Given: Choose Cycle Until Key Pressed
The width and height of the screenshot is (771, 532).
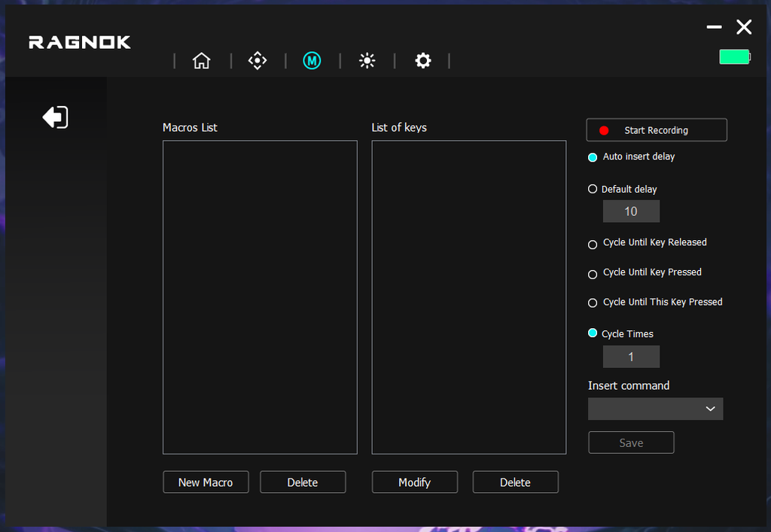Looking at the screenshot, I should tap(593, 274).
